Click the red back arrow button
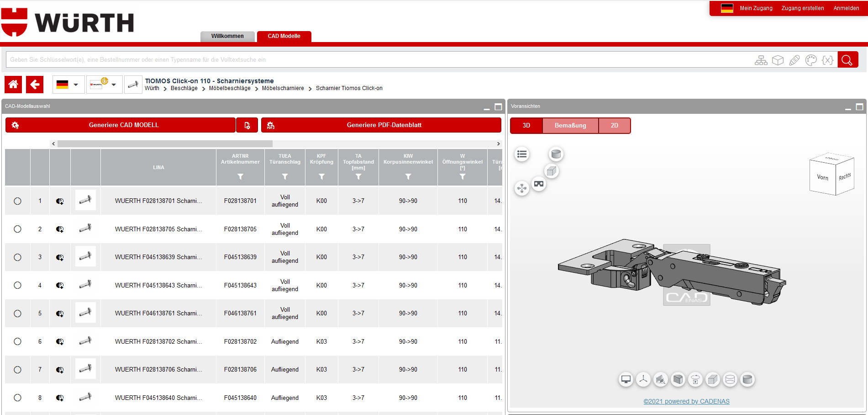This screenshot has width=868, height=415. click(35, 85)
